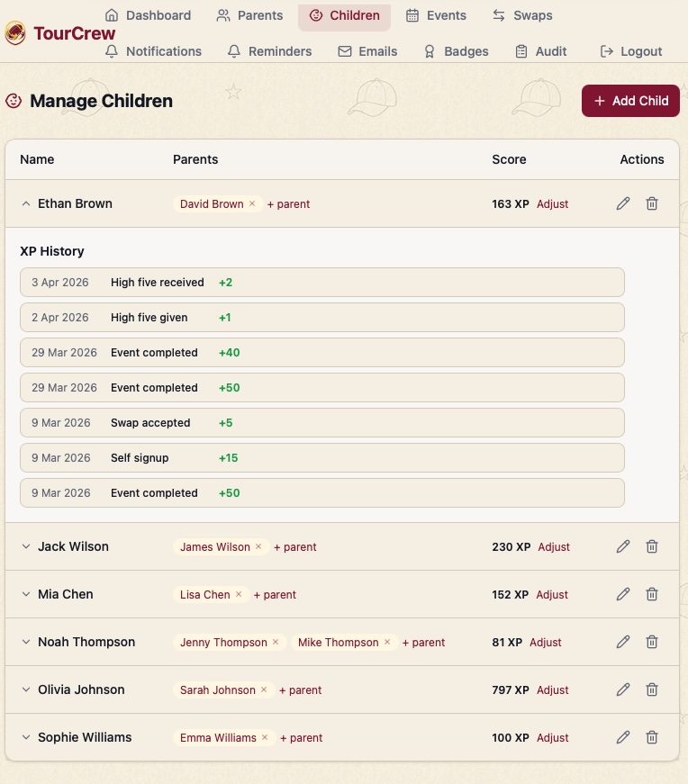Viewport: 688px width, 784px height.
Task: Click the Score column header
Action: (509, 159)
